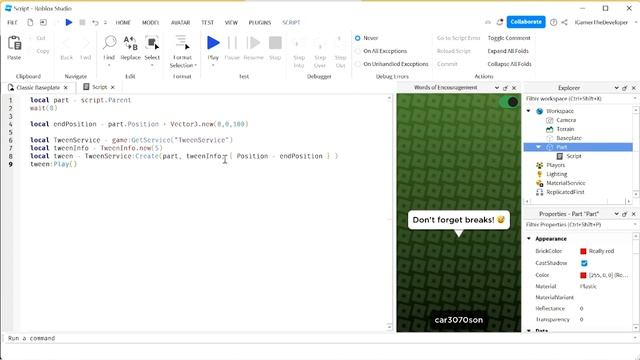The image size is (640, 360).
Task: Click the New file icon next to FILE
Action: tap(30, 22)
